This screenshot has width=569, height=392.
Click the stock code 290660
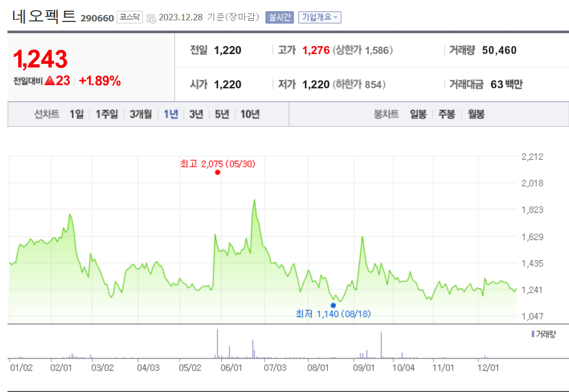(x=97, y=18)
